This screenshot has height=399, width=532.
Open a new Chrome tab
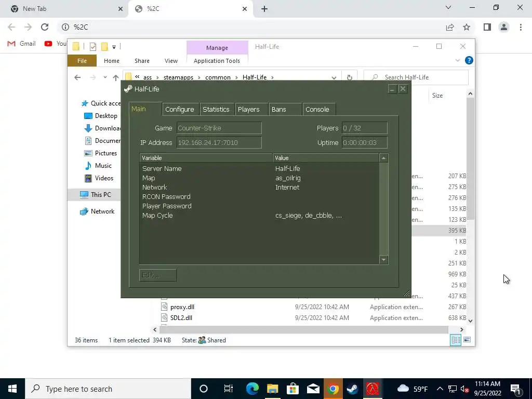(x=264, y=9)
